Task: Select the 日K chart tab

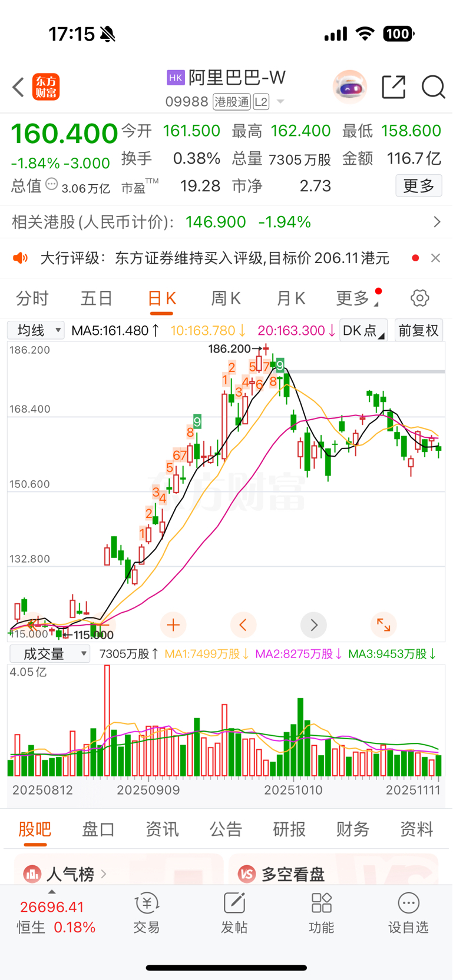Action: (161, 298)
